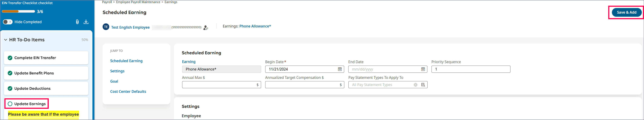This screenshot has height=120, width=644.
Task: Uncheck the Update Deductions item
Action: tap(10, 89)
